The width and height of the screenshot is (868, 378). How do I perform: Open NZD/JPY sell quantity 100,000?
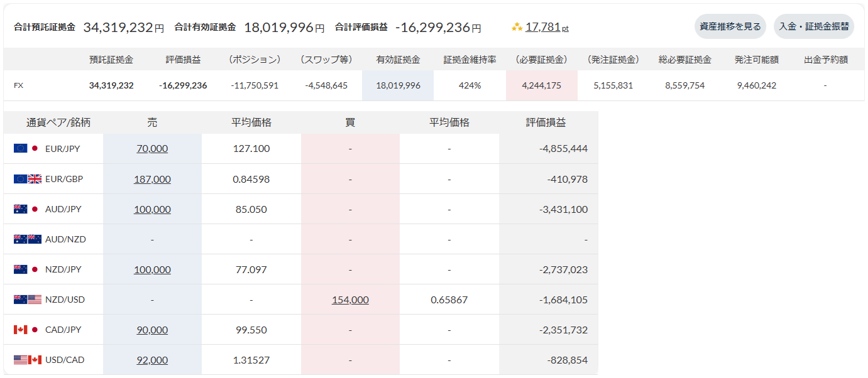tap(152, 269)
